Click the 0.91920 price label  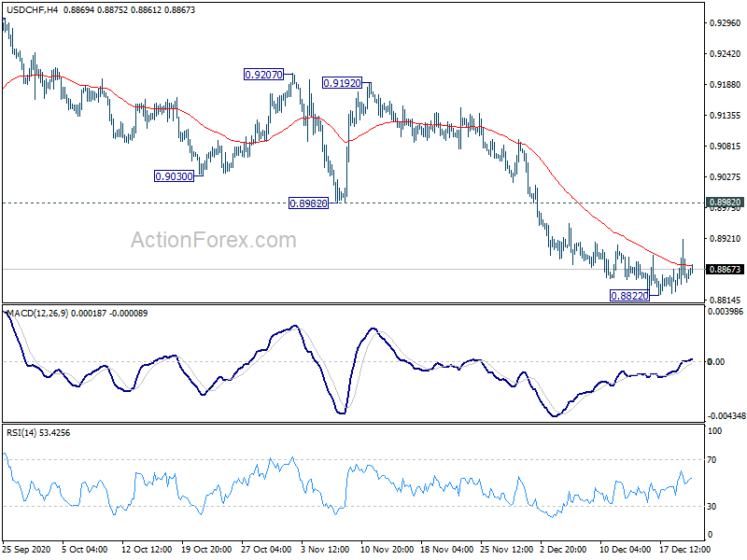(x=342, y=83)
